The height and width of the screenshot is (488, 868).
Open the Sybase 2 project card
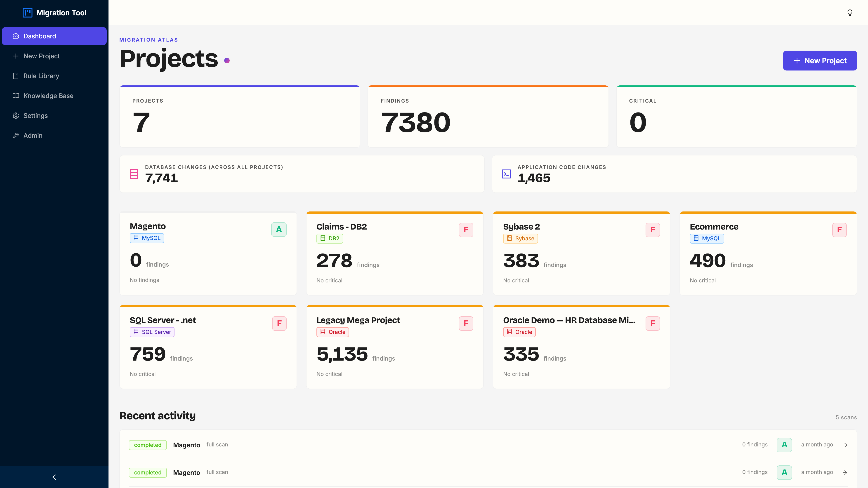point(582,253)
